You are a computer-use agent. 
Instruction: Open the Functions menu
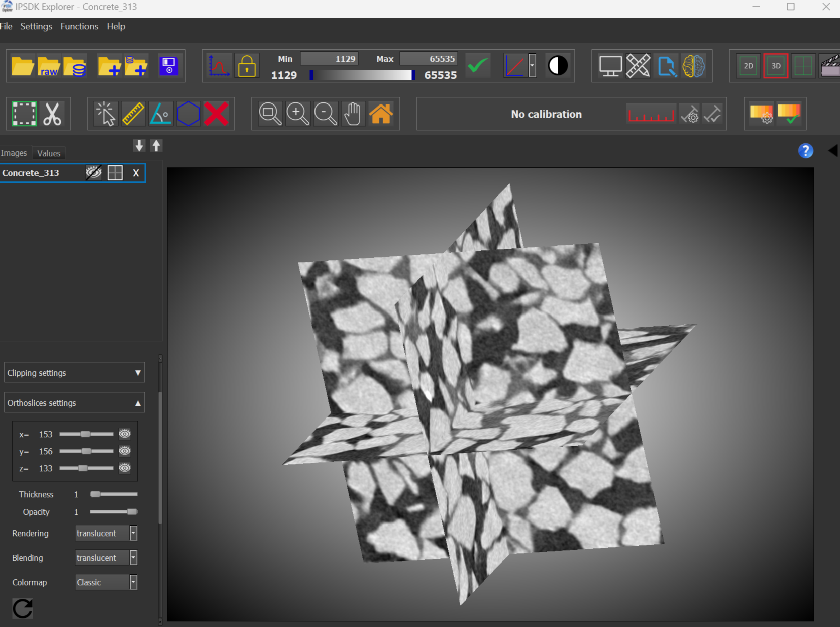[79, 26]
